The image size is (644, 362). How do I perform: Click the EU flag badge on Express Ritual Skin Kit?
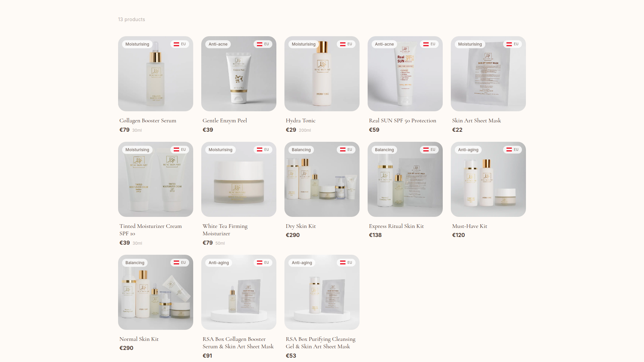[x=429, y=150]
